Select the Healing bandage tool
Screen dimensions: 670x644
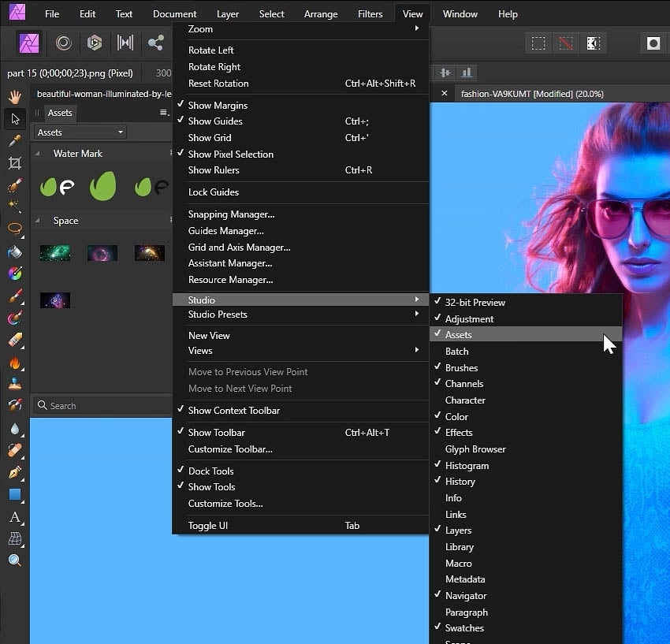pos(14,451)
